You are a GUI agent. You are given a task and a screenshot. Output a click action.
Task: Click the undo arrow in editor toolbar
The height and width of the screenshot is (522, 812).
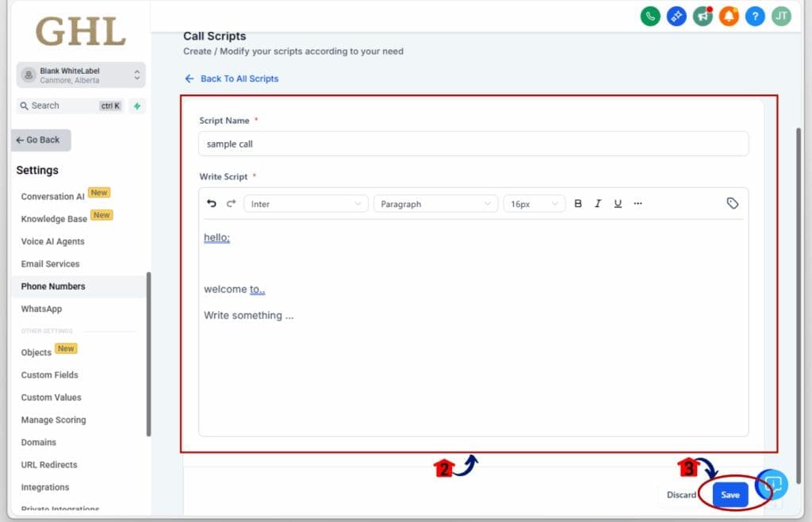211,204
